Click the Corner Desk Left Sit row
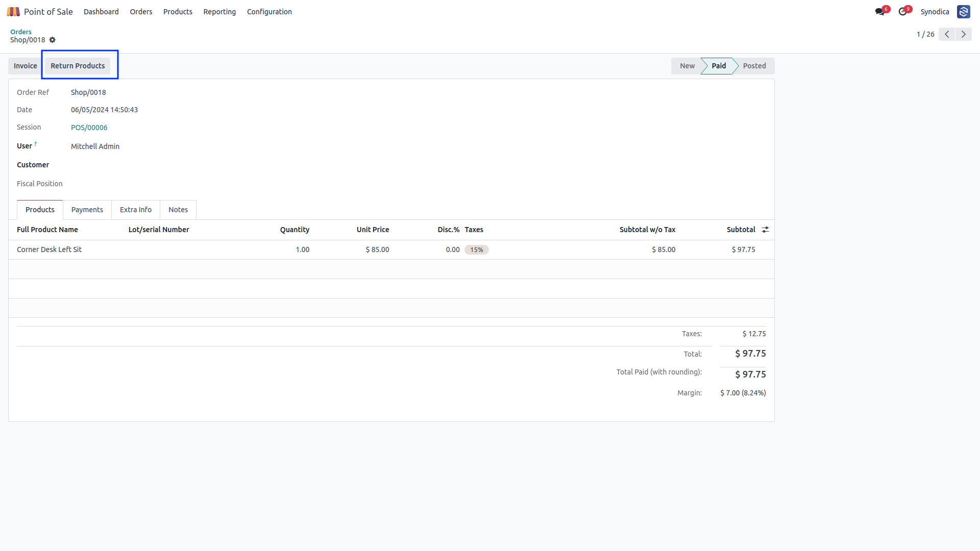 click(x=391, y=249)
